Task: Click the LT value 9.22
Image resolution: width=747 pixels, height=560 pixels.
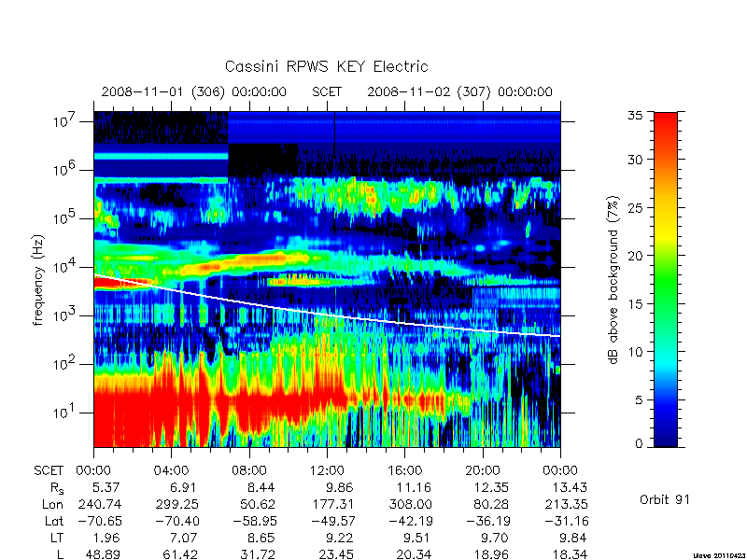Action: pos(340,538)
